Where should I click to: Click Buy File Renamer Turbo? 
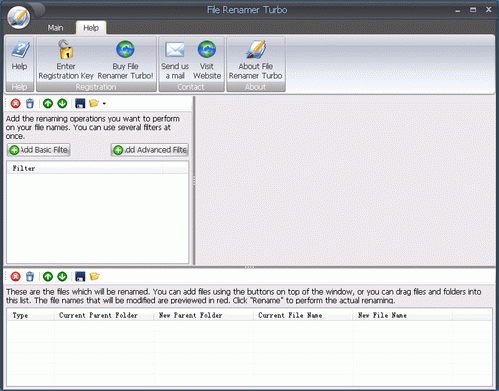[125, 59]
